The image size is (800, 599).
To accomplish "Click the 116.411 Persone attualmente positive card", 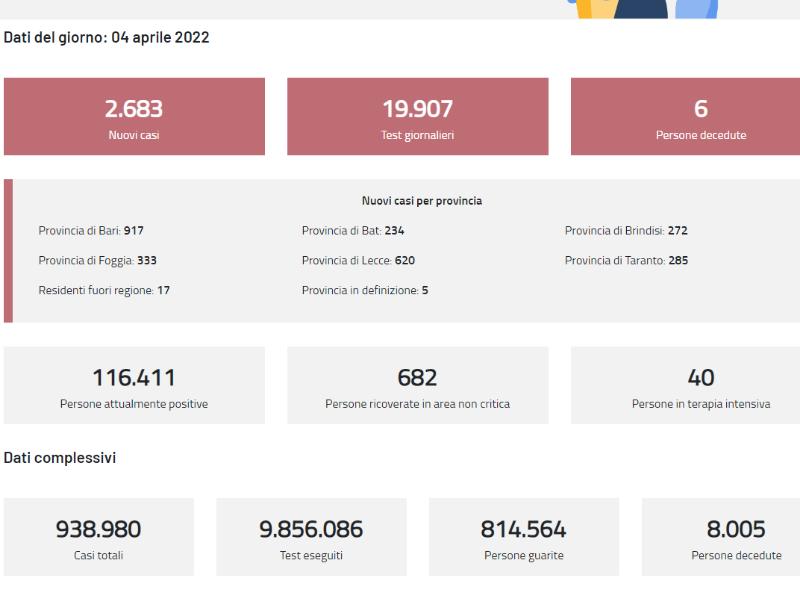I will [x=134, y=385].
